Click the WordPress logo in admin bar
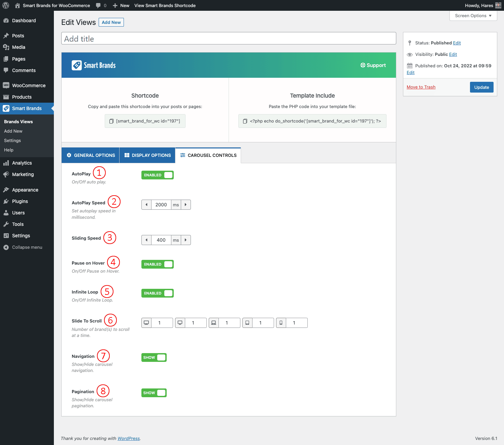The height and width of the screenshot is (445, 504). [x=6, y=5]
